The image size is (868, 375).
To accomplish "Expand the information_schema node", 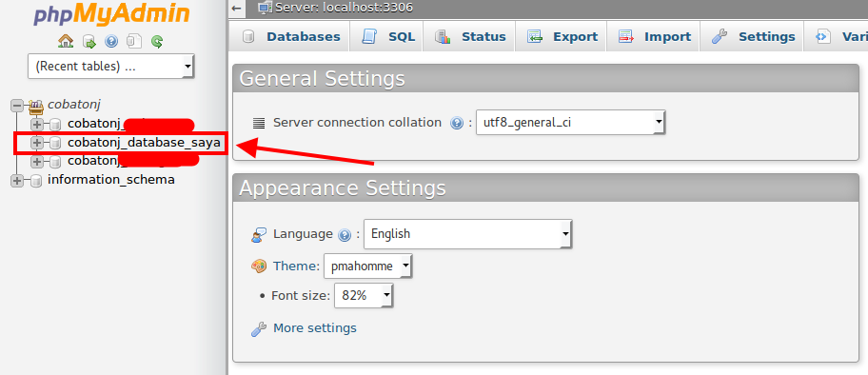I will (17, 181).
